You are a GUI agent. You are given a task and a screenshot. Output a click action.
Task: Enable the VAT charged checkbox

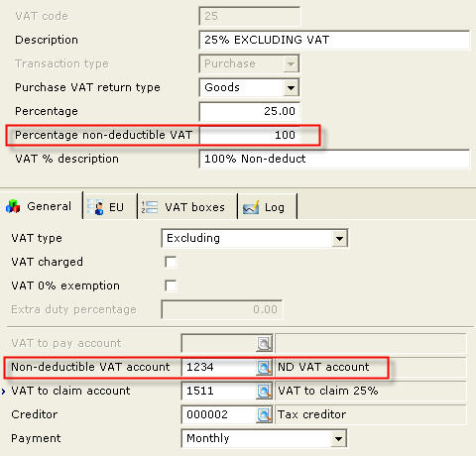(171, 262)
